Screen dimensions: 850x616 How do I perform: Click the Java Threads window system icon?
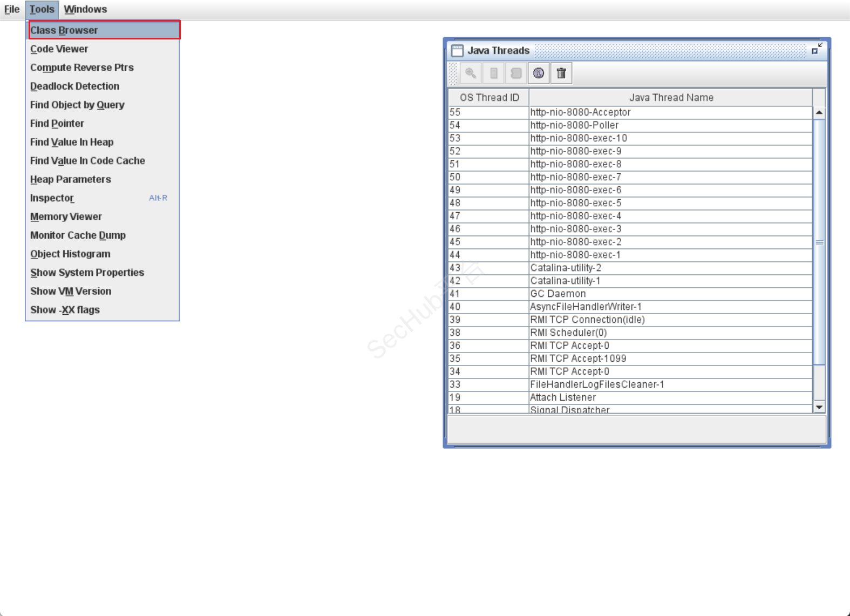tap(457, 51)
